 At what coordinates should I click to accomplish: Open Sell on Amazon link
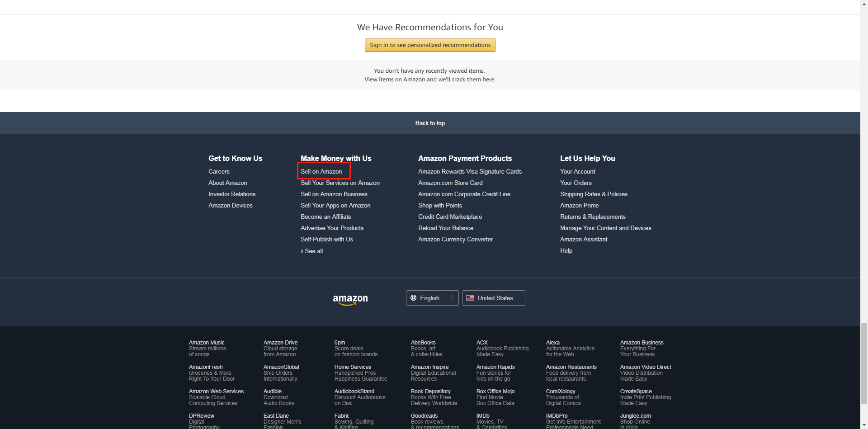[x=321, y=171]
